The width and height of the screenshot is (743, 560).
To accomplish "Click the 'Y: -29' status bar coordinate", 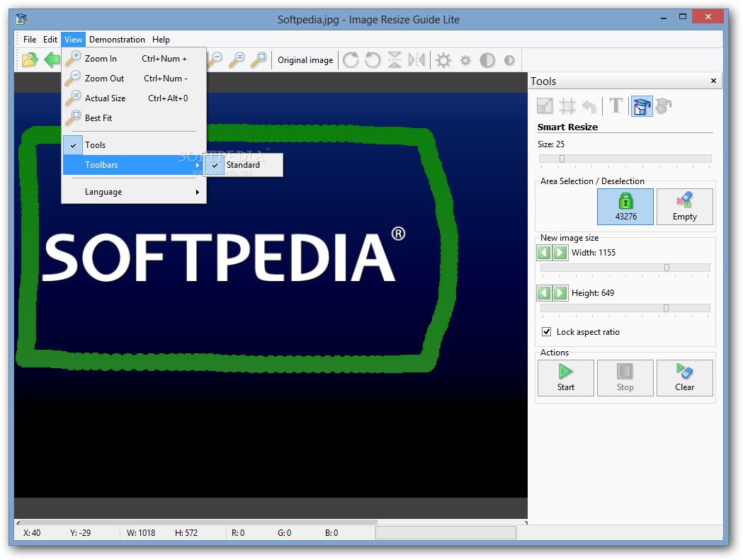I will point(80,533).
